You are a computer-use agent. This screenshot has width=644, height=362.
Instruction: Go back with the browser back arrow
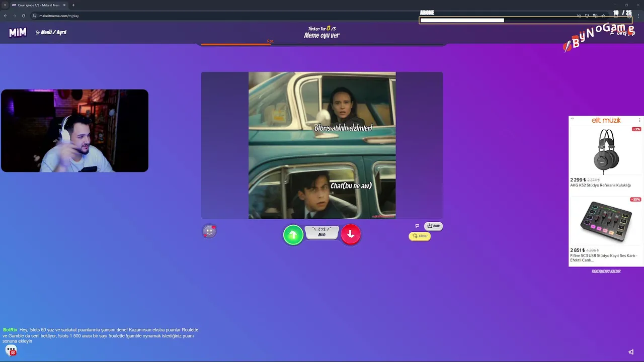point(6,16)
